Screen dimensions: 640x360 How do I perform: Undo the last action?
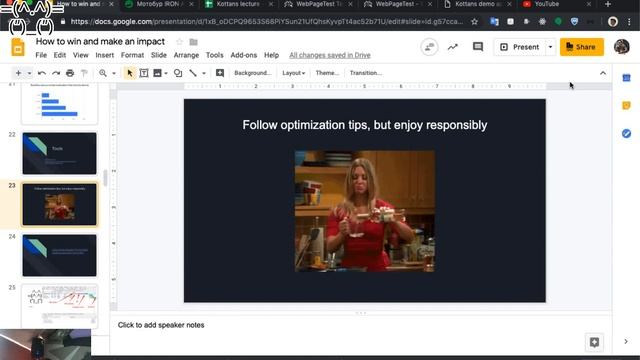[42, 73]
